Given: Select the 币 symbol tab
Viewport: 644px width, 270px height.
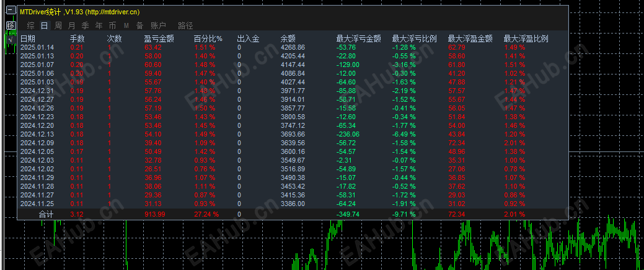Looking at the screenshot, I should click(112, 26).
